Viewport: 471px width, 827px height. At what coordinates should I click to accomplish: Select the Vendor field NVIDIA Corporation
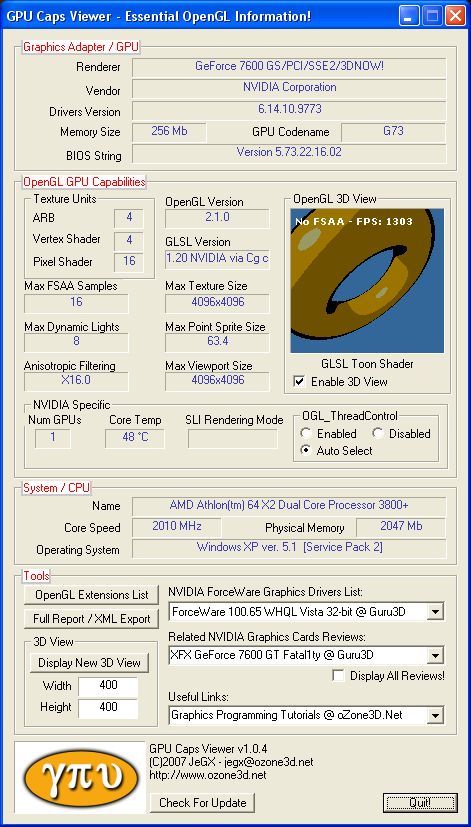[x=289, y=89]
